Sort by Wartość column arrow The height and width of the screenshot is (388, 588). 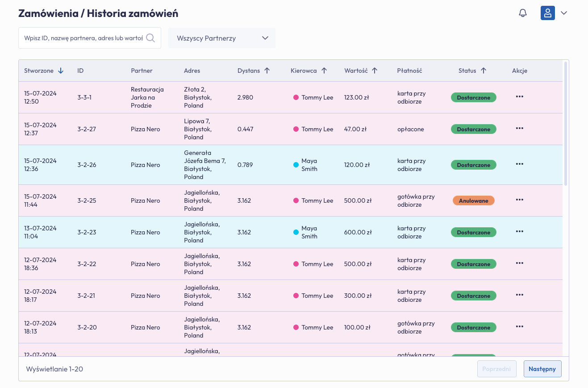click(375, 71)
